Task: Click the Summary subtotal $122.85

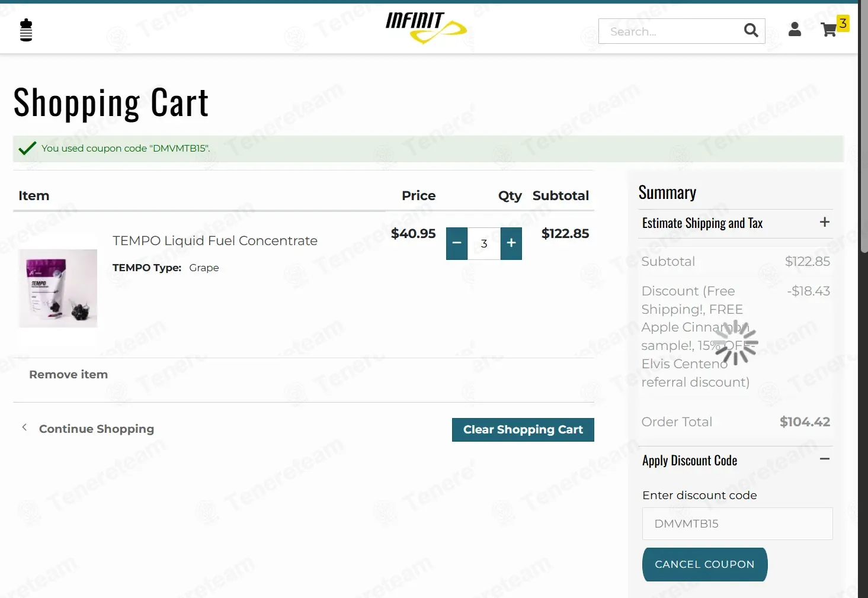Action: (808, 261)
